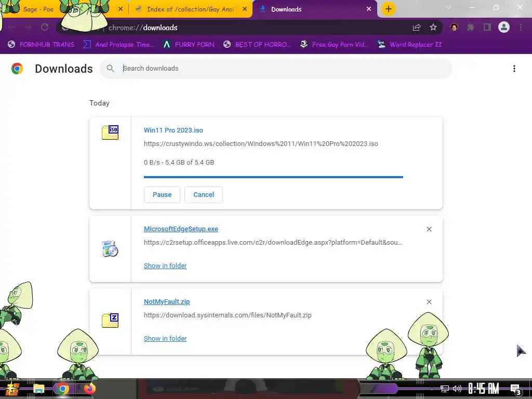The width and height of the screenshot is (532, 399).
Task: Launch Firefox from taskbar
Action: tap(89, 389)
